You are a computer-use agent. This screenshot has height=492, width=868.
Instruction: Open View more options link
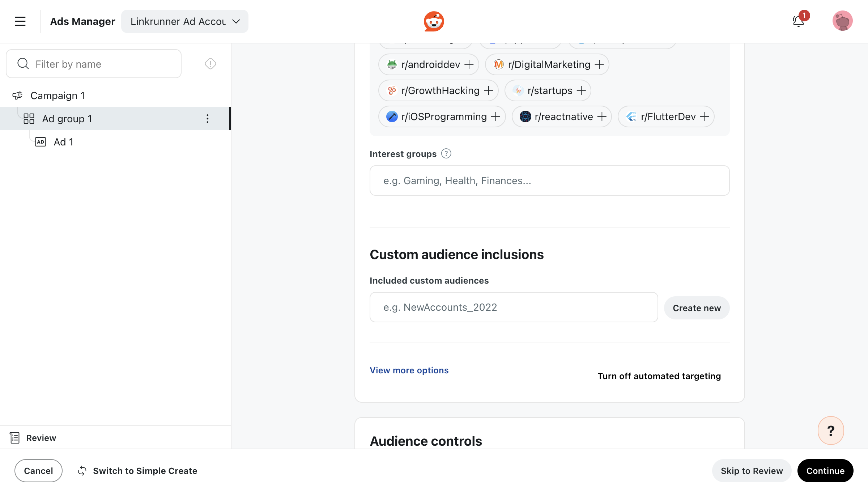[409, 370]
